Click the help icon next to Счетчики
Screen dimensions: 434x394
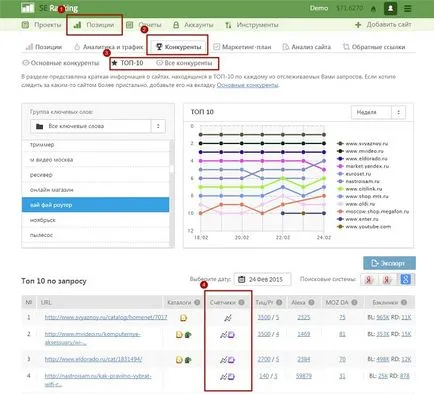(x=241, y=302)
